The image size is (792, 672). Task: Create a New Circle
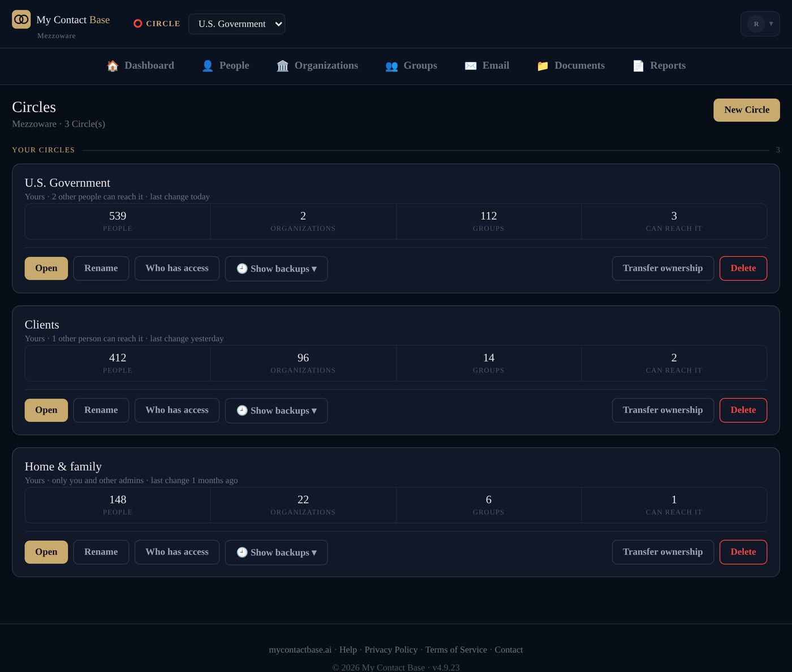coord(746,110)
